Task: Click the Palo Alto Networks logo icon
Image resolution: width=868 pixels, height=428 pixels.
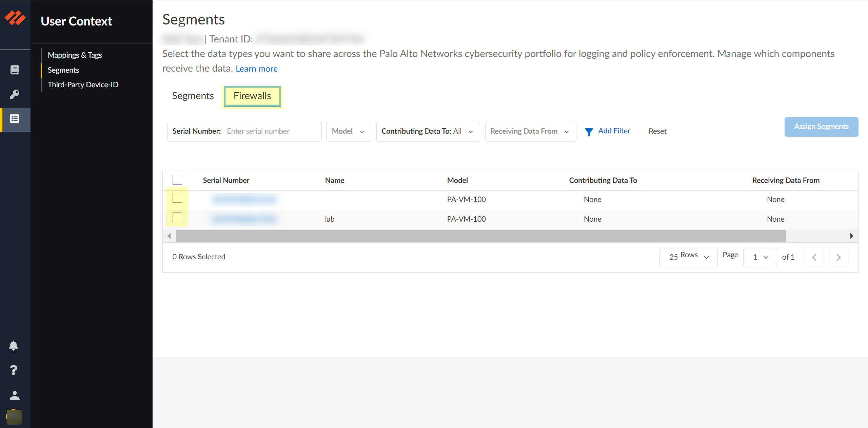Action: tap(15, 18)
